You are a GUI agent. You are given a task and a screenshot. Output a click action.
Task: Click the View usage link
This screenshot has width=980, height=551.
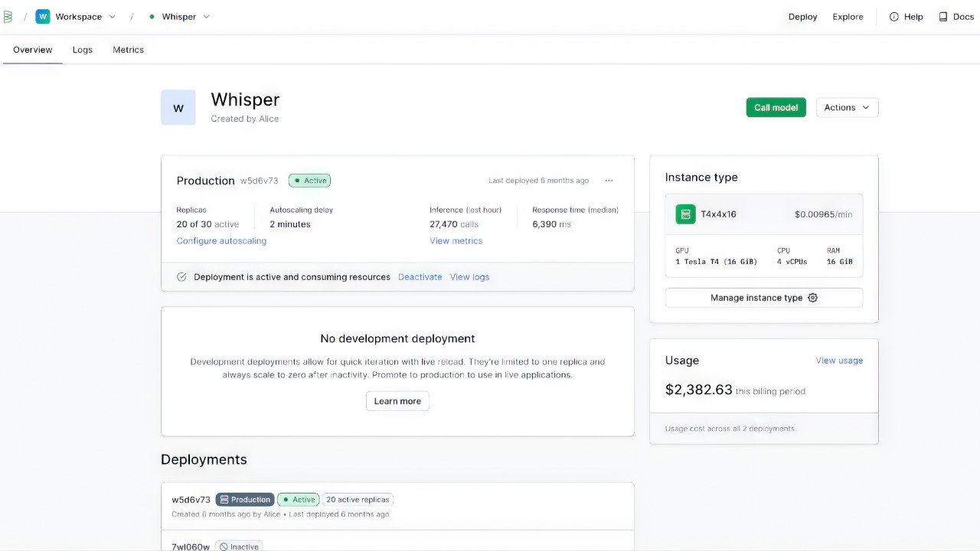point(839,360)
